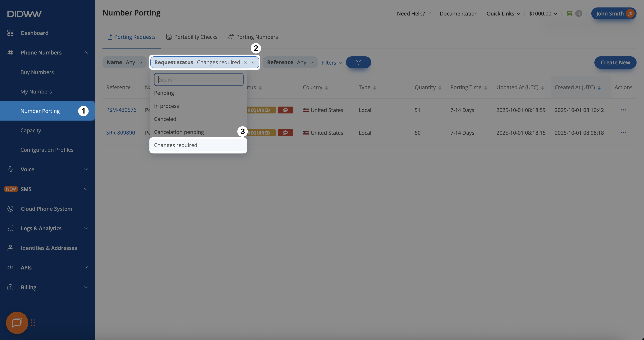Expand the Name filter dropdown
Viewport: 644px width, 340px height.
(x=124, y=62)
